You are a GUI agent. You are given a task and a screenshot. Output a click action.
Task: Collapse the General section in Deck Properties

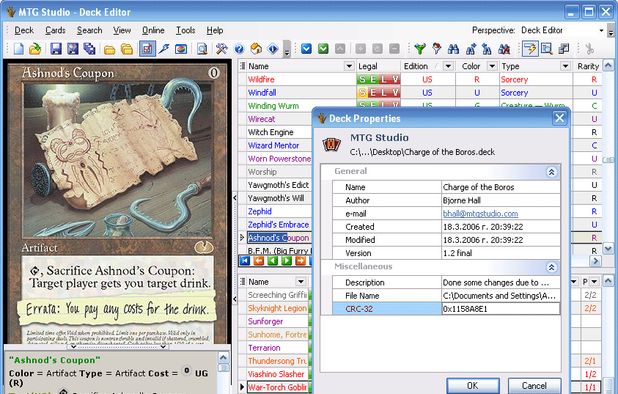pos(551,172)
